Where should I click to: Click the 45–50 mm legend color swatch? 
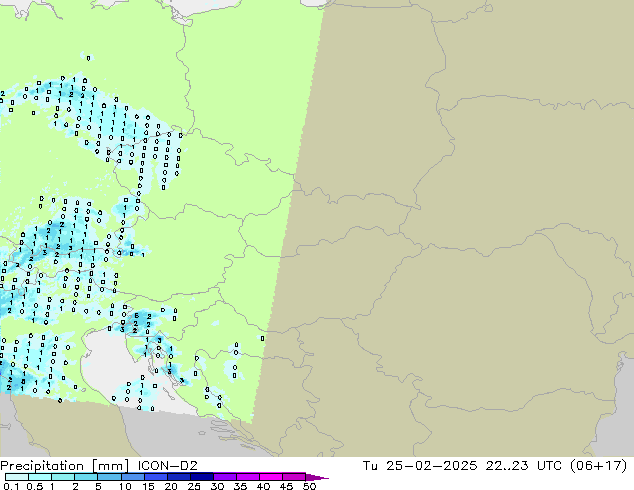[x=293, y=477]
